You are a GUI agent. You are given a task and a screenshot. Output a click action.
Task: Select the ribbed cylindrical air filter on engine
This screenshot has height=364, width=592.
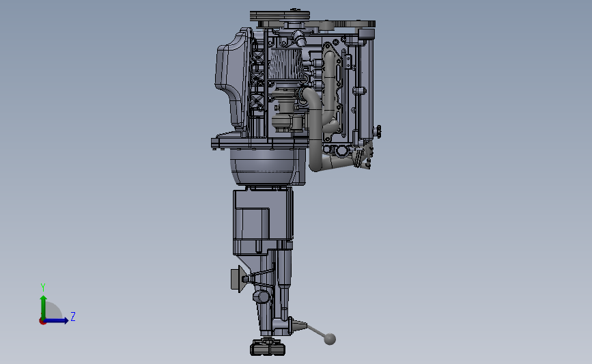point(286,64)
